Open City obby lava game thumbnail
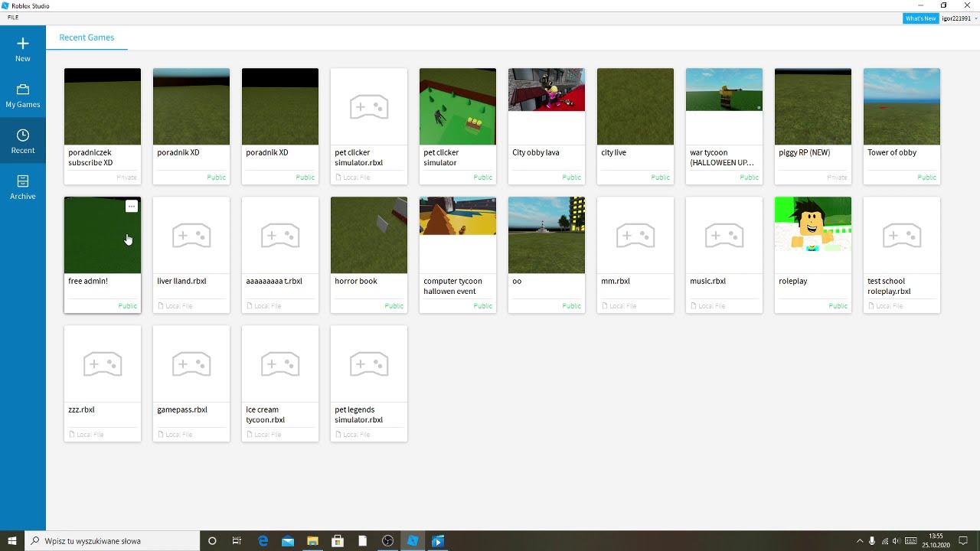 point(547,90)
